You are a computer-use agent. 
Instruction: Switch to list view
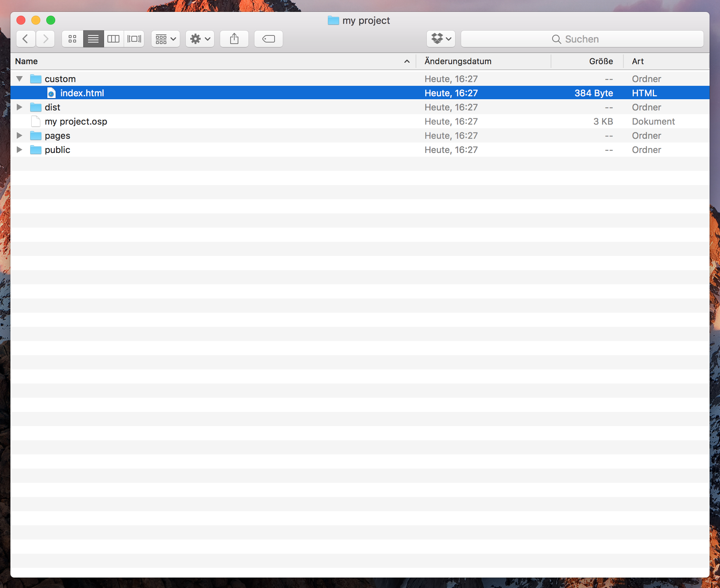pyautogui.click(x=93, y=39)
